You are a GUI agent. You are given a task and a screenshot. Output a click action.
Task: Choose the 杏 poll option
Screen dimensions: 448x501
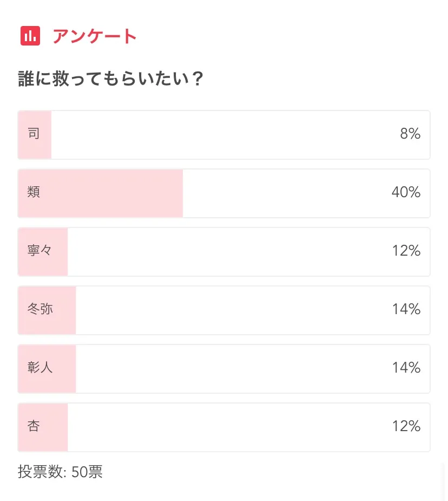224,427
